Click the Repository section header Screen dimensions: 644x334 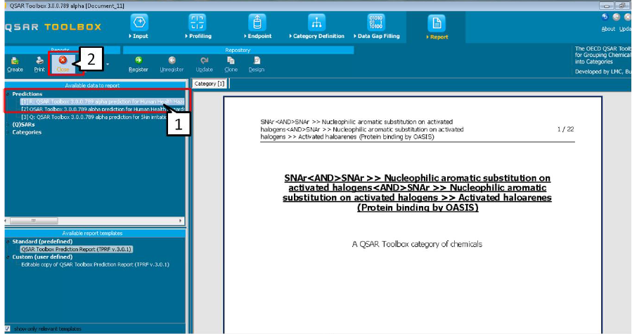[238, 50]
